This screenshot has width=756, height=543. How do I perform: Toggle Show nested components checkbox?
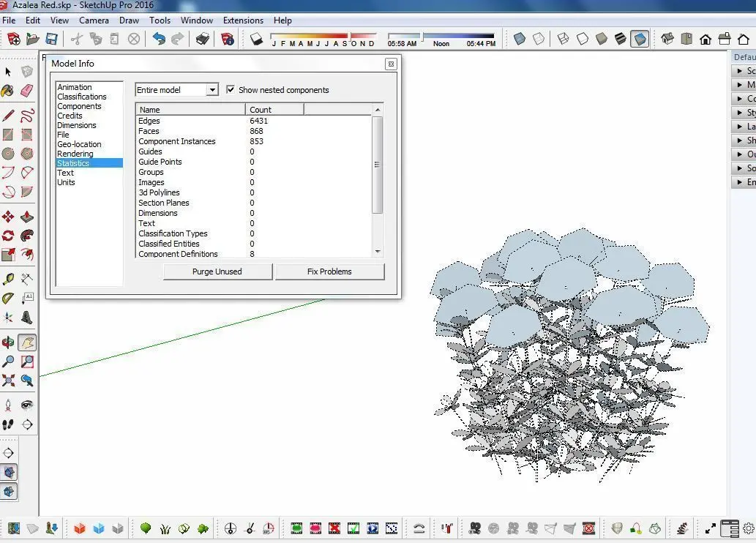click(231, 90)
